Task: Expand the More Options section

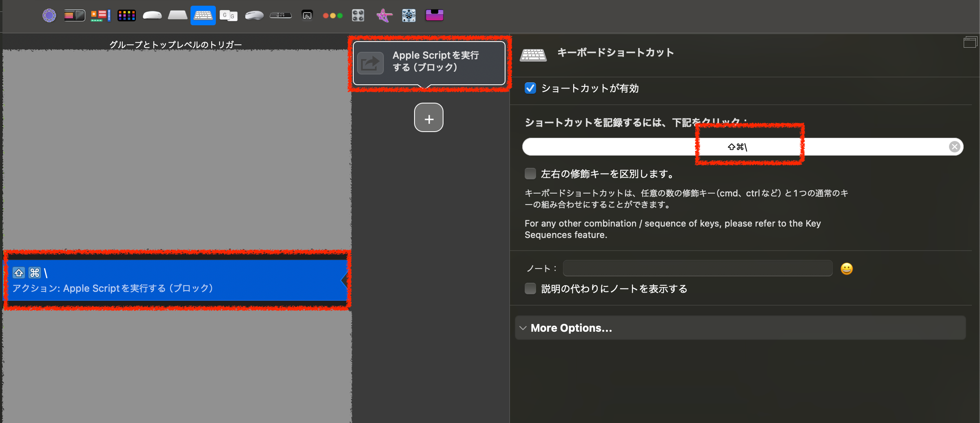Action: [x=571, y=328]
